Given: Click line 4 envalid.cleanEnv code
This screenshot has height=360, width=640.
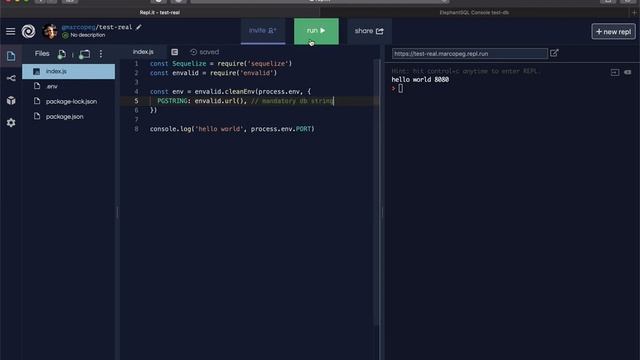Looking at the screenshot, I should (x=230, y=91).
